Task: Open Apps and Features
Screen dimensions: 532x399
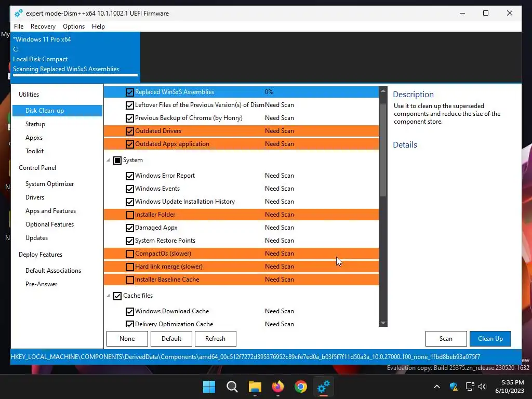Action: [x=50, y=211]
